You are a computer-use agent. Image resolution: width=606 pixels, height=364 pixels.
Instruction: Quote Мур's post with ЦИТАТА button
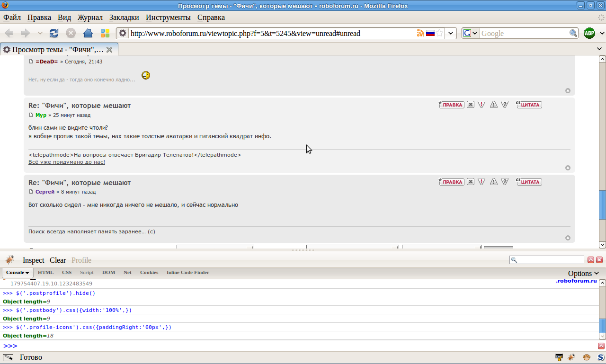tap(529, 105)
